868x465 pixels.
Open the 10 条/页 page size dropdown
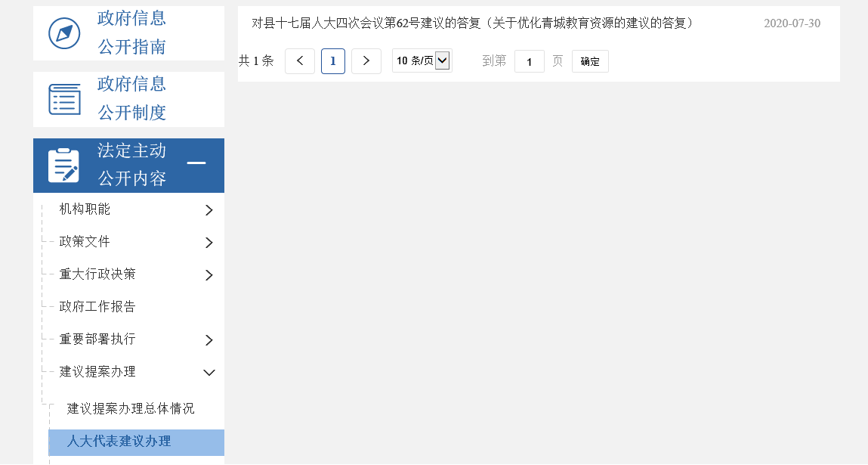[422, 61]
